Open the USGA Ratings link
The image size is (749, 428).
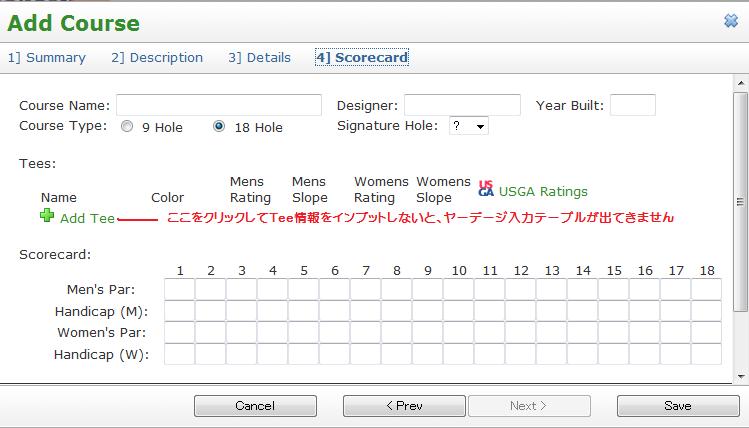coord(543,192)
